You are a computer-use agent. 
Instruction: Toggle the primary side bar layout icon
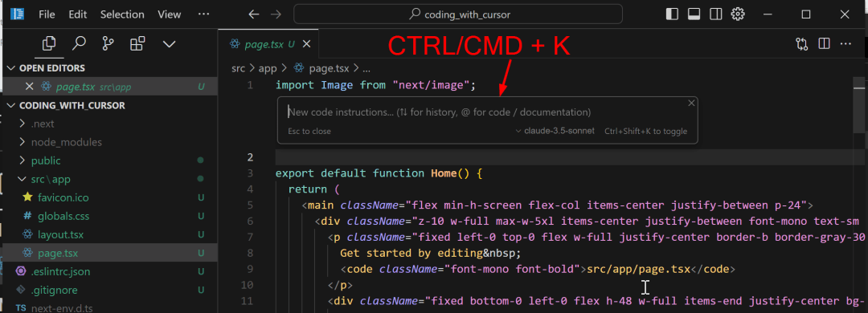tap(672, 14)
